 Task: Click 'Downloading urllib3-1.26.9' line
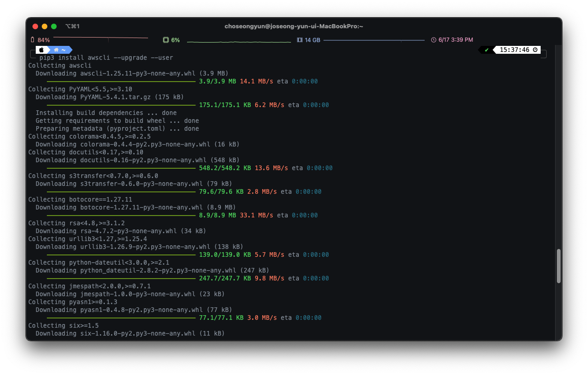coord(139,247)
